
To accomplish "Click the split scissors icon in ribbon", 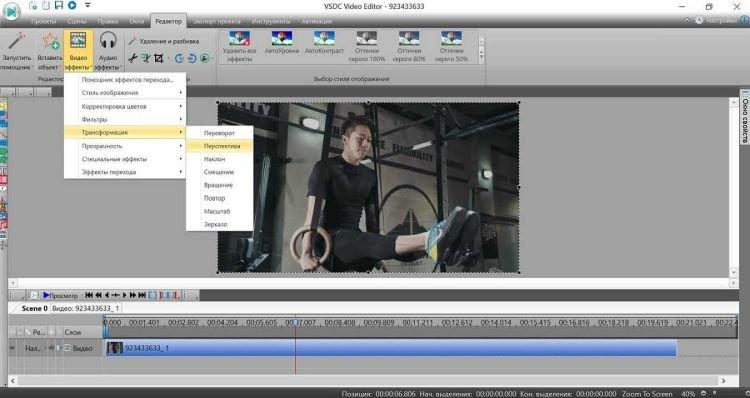I will [x=133, y=58].
